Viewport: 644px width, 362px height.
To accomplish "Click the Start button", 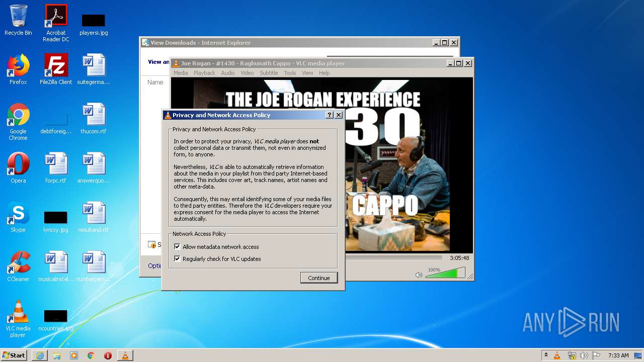I will pos(14,355).
